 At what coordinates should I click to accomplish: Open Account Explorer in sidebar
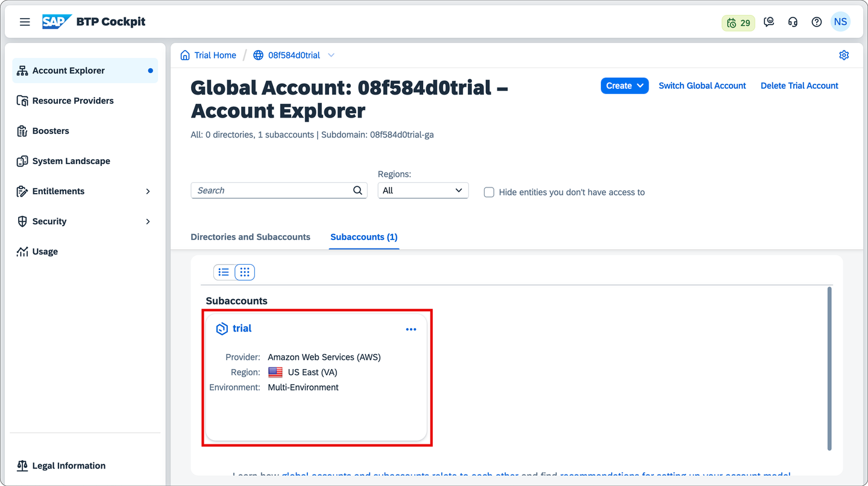coord(85,71)
